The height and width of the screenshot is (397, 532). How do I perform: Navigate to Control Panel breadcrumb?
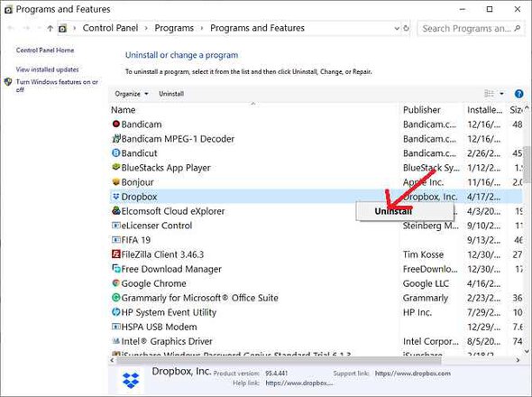(x=110, y=28)
